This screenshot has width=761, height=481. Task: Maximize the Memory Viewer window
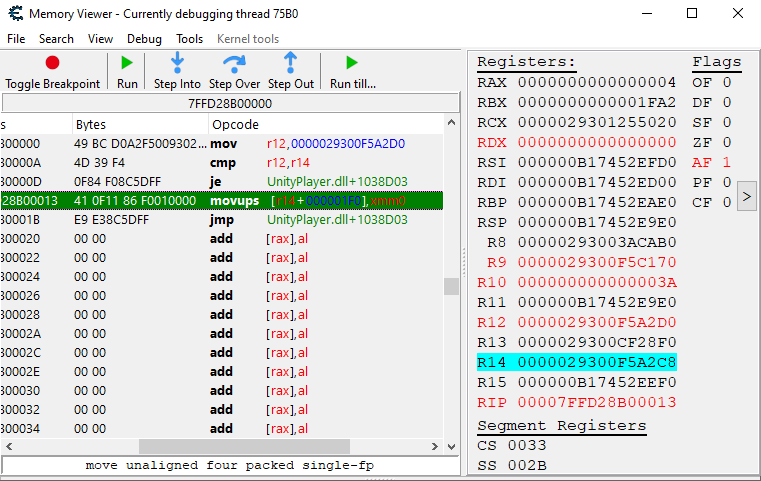click(692, 13)
